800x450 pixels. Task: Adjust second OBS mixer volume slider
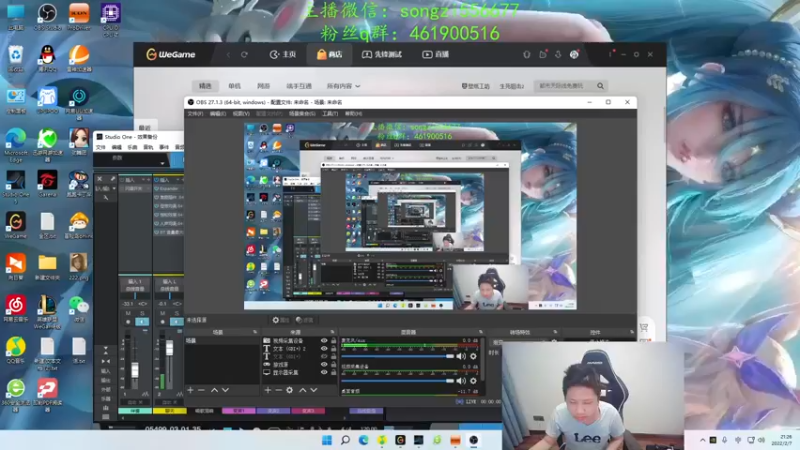point(397,381)
